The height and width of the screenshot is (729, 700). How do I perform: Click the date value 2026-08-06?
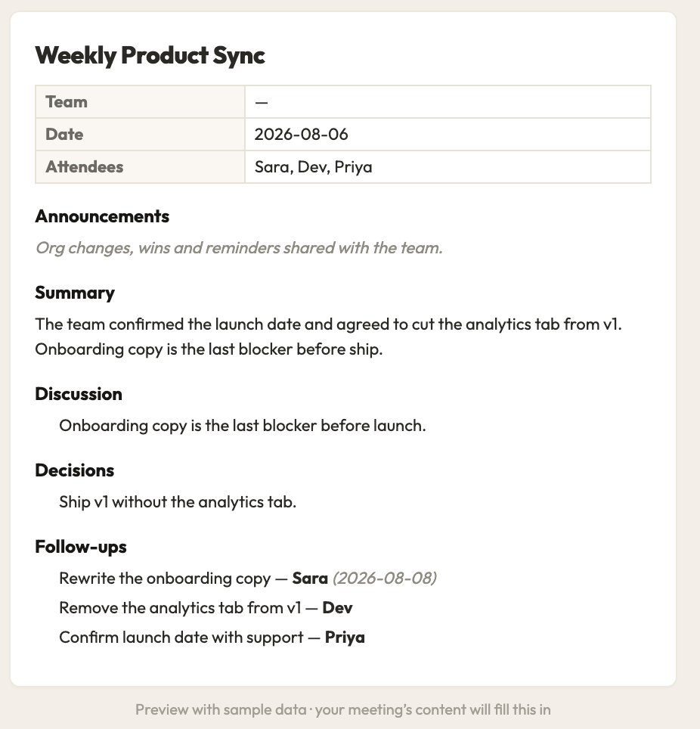point(301,135)
